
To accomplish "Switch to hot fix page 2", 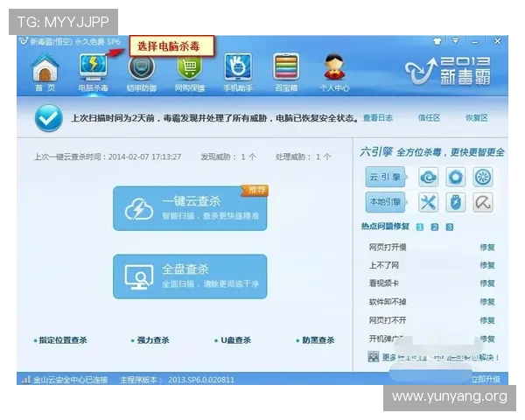I will point(435,227).
